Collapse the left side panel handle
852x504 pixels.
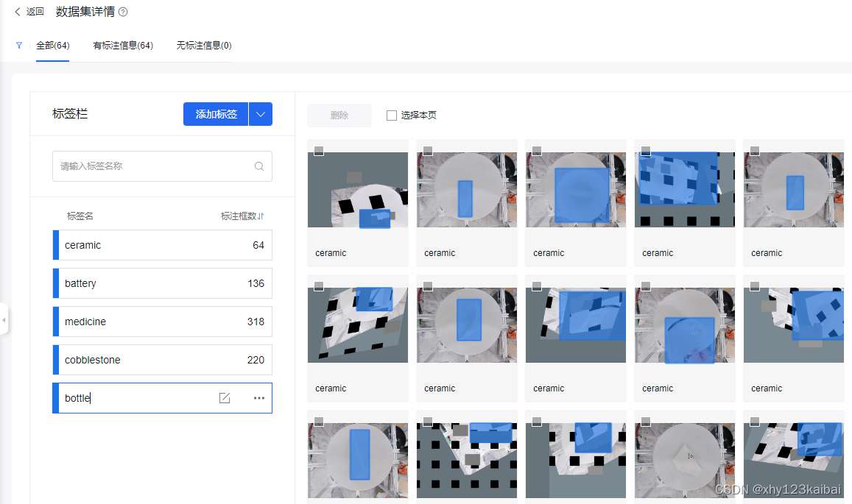pyautogui.click(x=4, y=320)
